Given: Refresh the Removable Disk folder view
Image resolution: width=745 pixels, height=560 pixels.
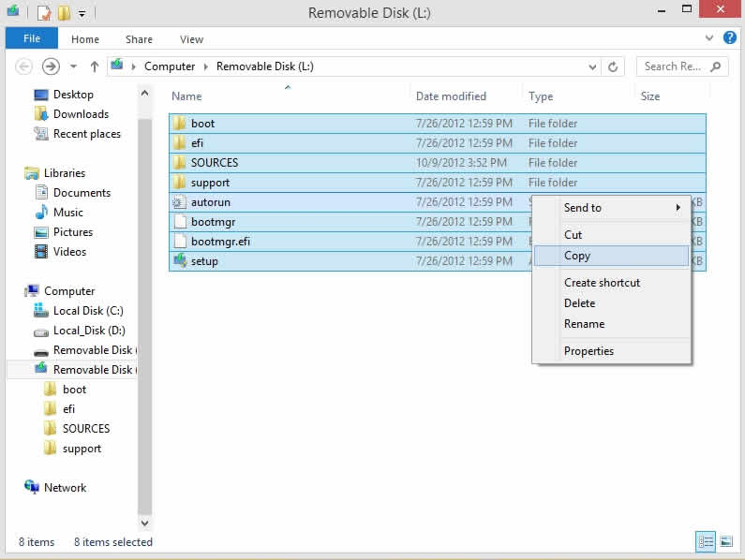Looking at the screenshot, I should 613,66.
